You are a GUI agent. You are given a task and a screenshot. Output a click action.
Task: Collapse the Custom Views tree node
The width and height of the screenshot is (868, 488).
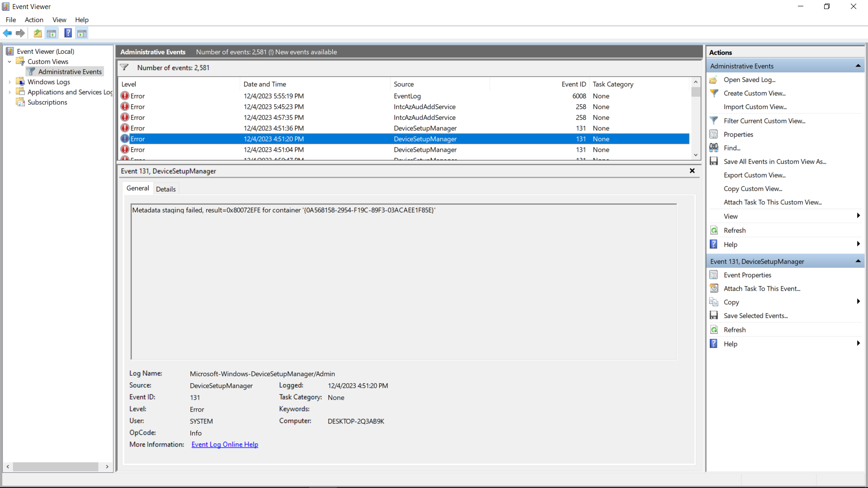coord(9,61)
